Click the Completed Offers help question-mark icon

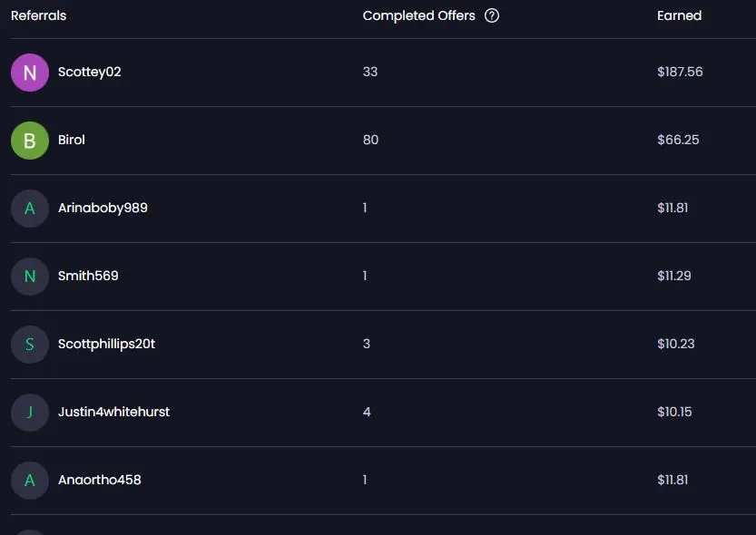pyautogui.click(x=492, y=15)
